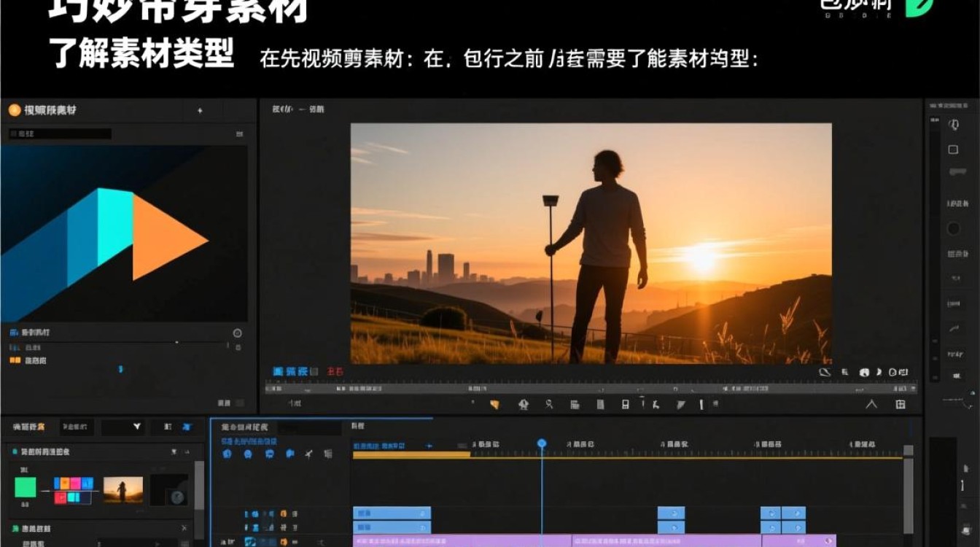Select the rightmost purple clip on the timeline
This screenshot has height=547, width=980.
pos(799,541)
